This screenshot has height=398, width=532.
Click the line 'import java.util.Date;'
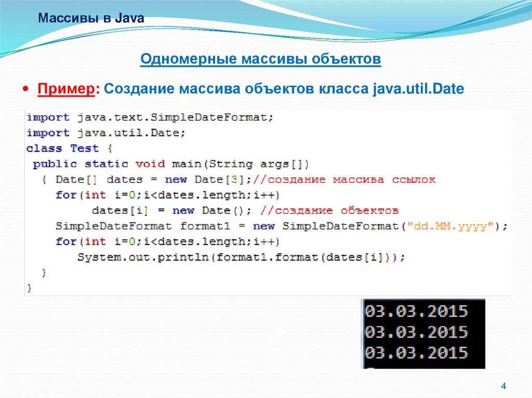point(106,132)
